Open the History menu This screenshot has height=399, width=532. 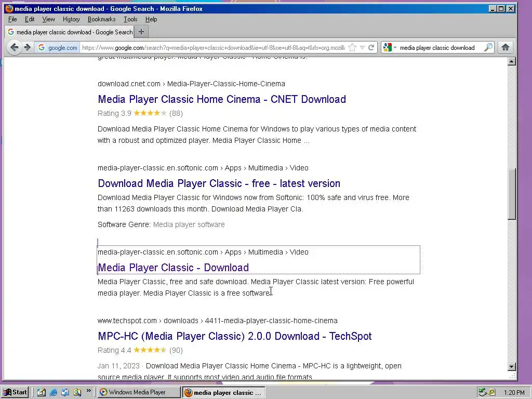tap(71, 19)
